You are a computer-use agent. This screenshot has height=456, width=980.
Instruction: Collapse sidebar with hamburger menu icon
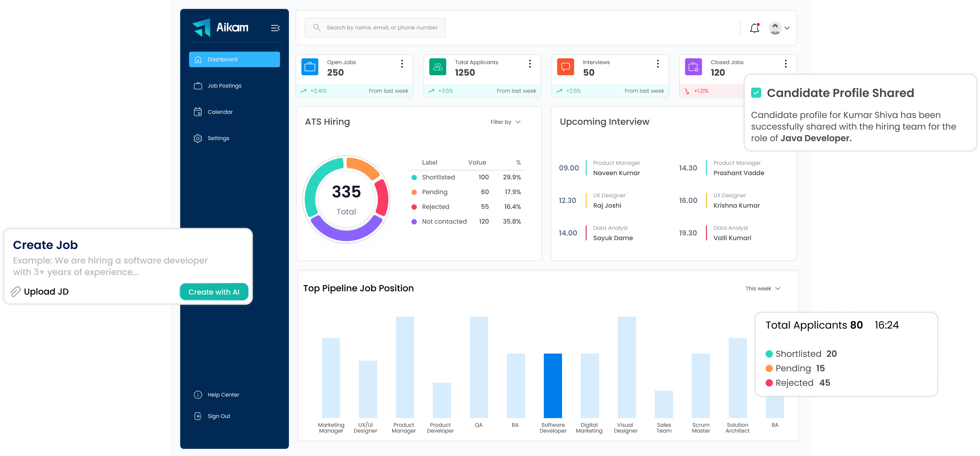tap(276, 28)
